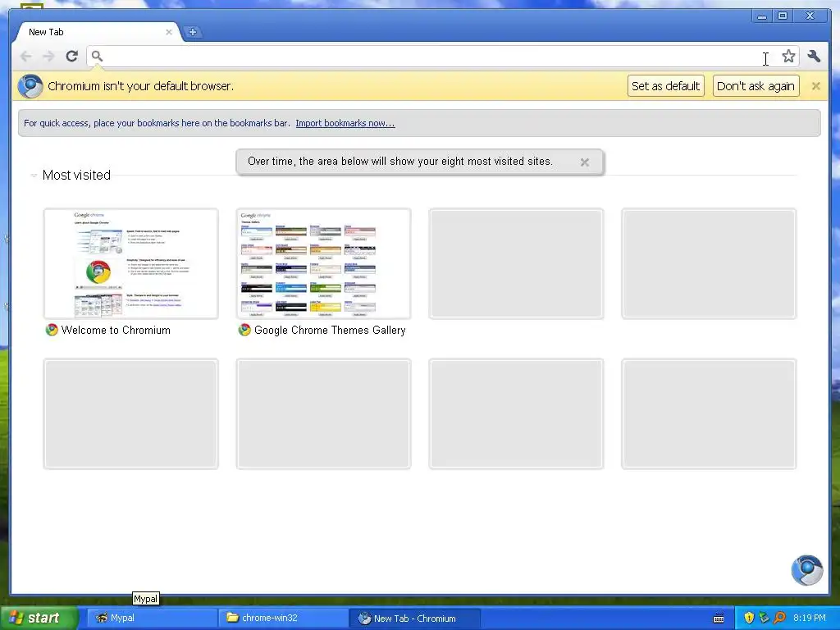Reload the current page
840x630 pixels.
[x=72, y=56]
